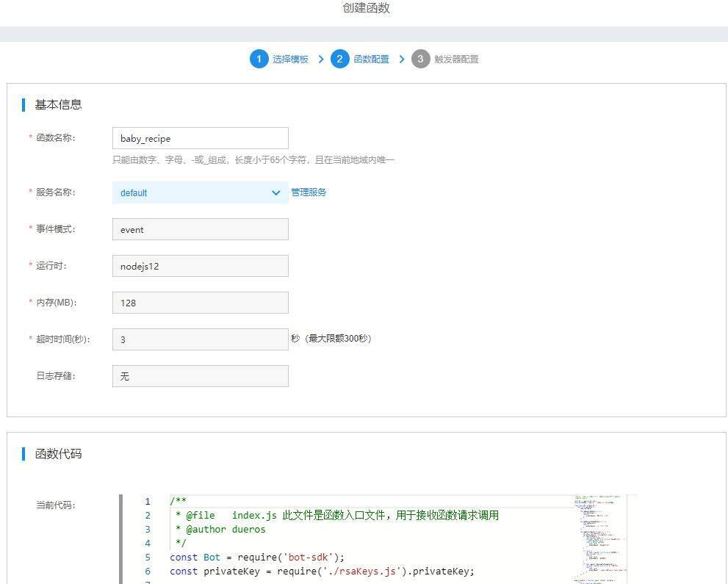Go to the 选择模板 step label
The height and width of the screenshot is (584, 728).
pyautogui.click(x=290, y=60)
